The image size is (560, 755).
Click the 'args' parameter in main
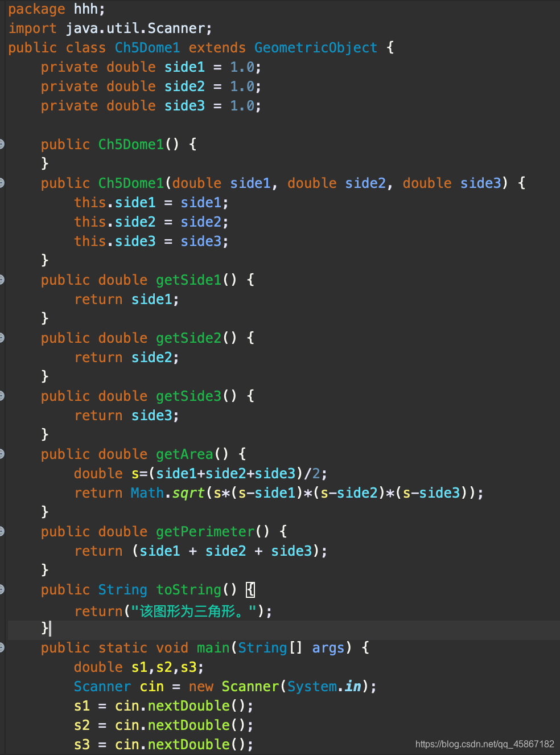pyautogui.click(x=328, y=648)
